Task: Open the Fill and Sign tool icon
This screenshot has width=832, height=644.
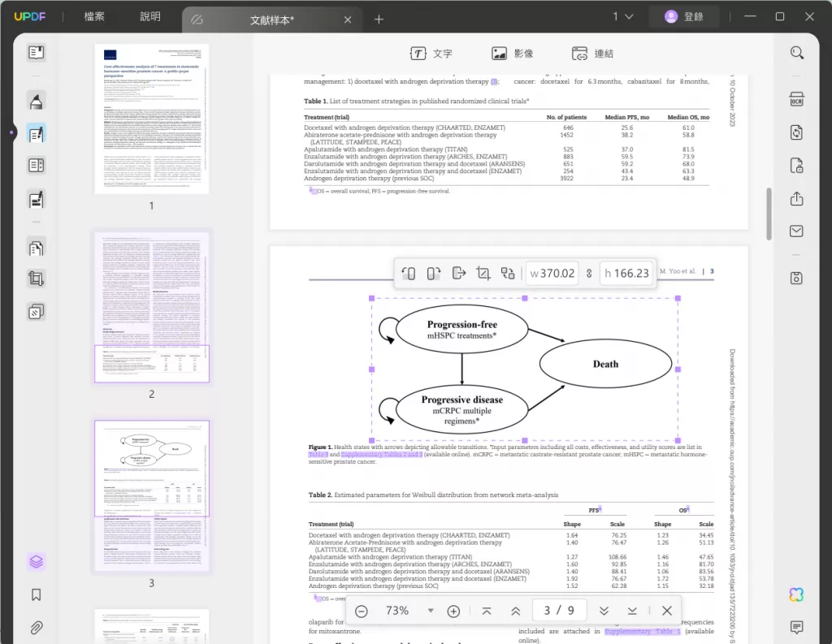Action: [36, 200]
